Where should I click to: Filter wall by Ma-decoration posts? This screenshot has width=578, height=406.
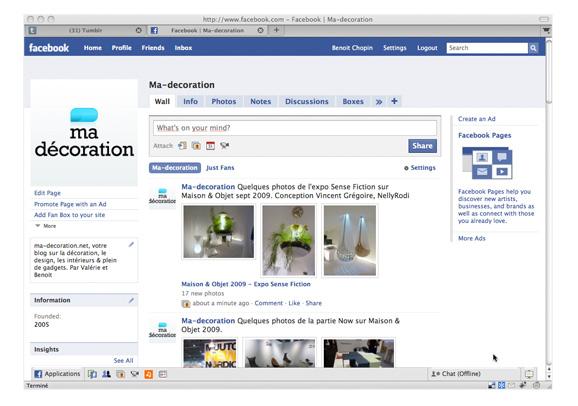pos(175,168)
